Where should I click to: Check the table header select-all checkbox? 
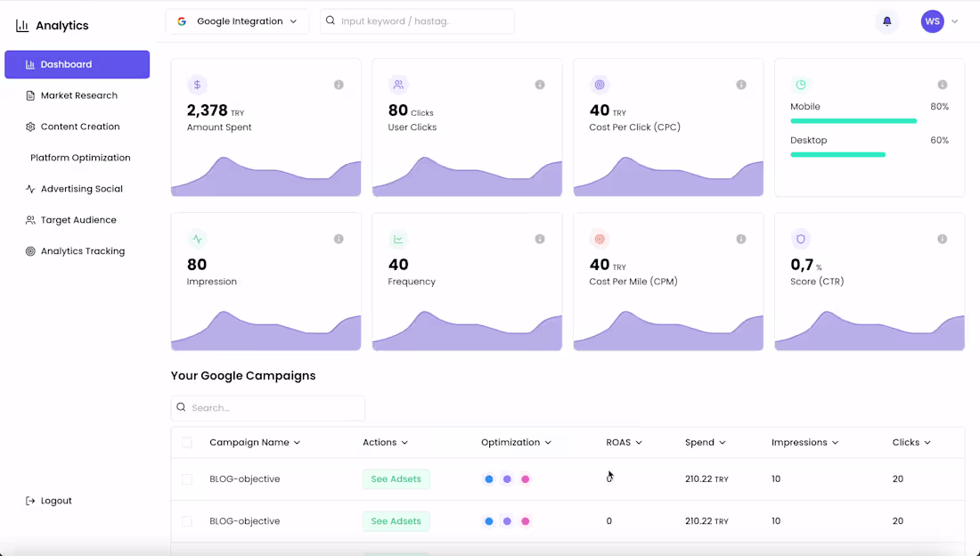[x=187, y=442]
